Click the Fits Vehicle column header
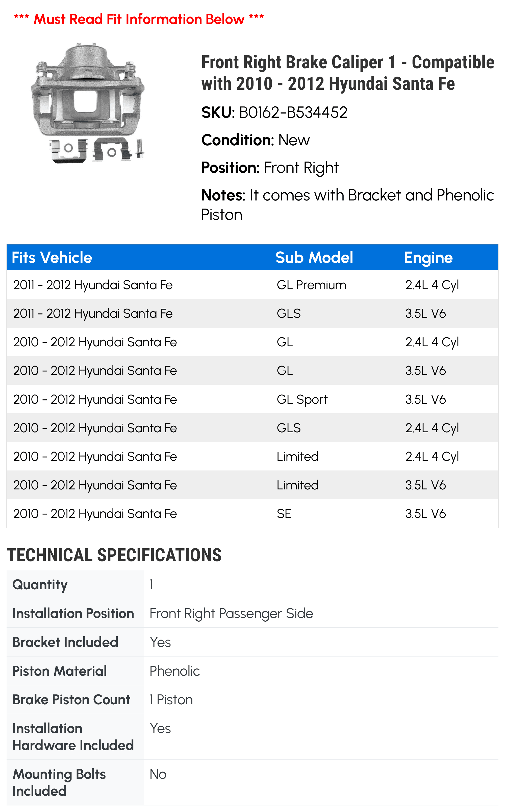505x812 pixels. pyautogui.click(x=52, y=257)
